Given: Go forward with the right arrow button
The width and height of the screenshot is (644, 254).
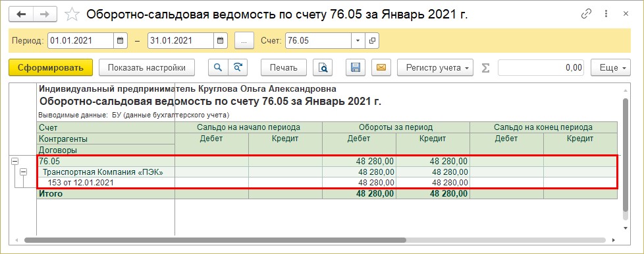Looking at the screenshot, I should 44,14.
